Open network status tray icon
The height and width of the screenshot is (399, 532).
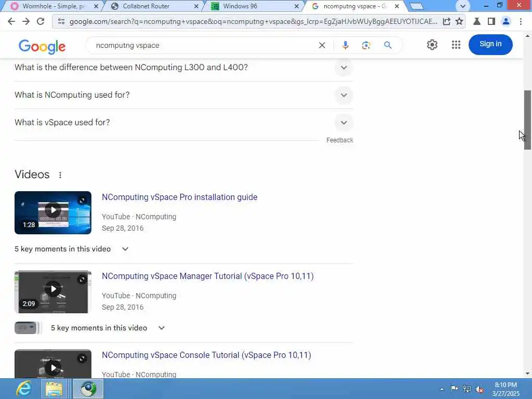pyautogui.click(x=467, y=389)
